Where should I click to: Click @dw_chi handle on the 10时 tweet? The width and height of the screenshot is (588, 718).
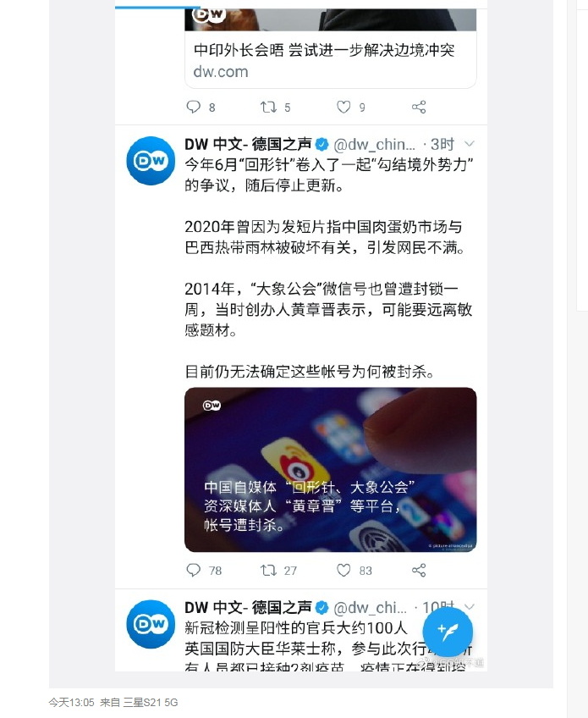(x=371, y=608)
